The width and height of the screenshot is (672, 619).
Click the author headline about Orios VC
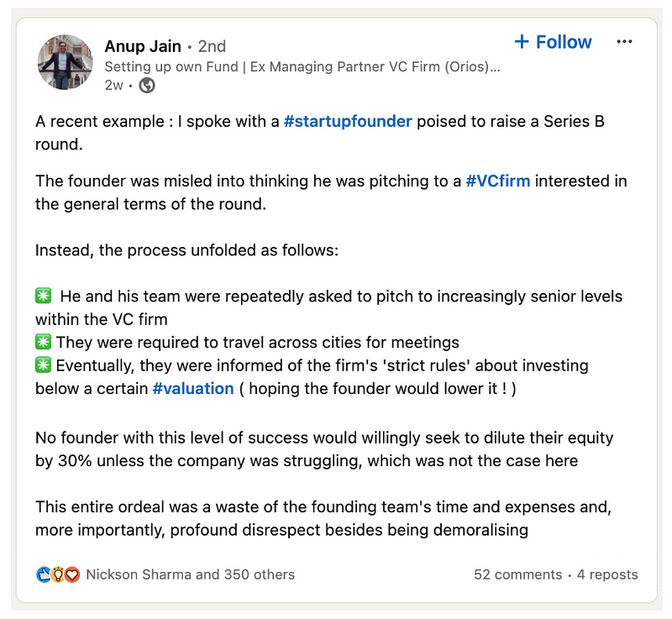tap(302, 67)
